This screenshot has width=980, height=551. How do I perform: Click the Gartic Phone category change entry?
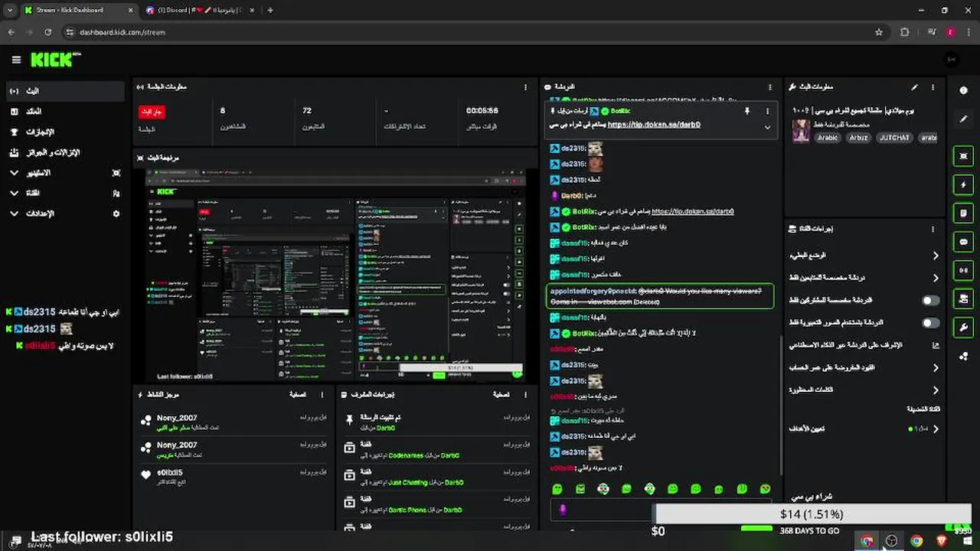pos(437,504)
